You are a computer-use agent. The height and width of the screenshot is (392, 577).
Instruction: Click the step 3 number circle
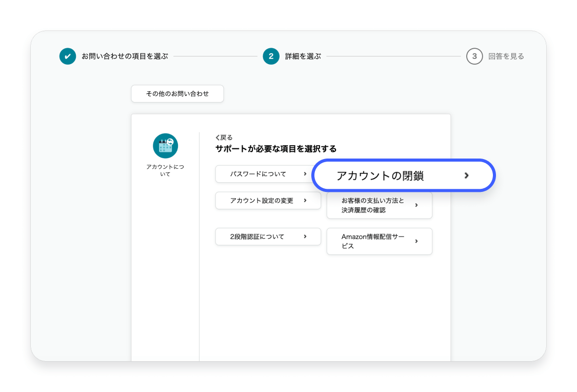[x=474, y=56]
